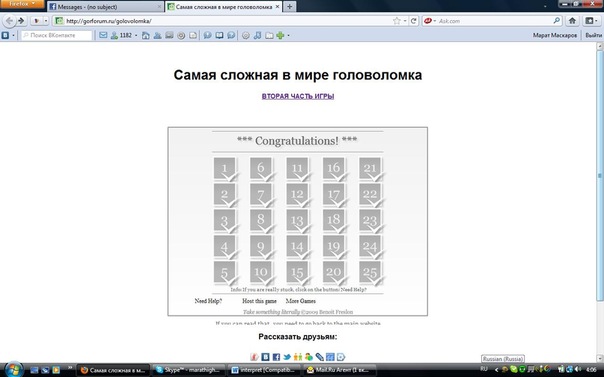Switch to the Messages (no subject) tab
This screenshot has height=377, width=604.
pos(105,7)
